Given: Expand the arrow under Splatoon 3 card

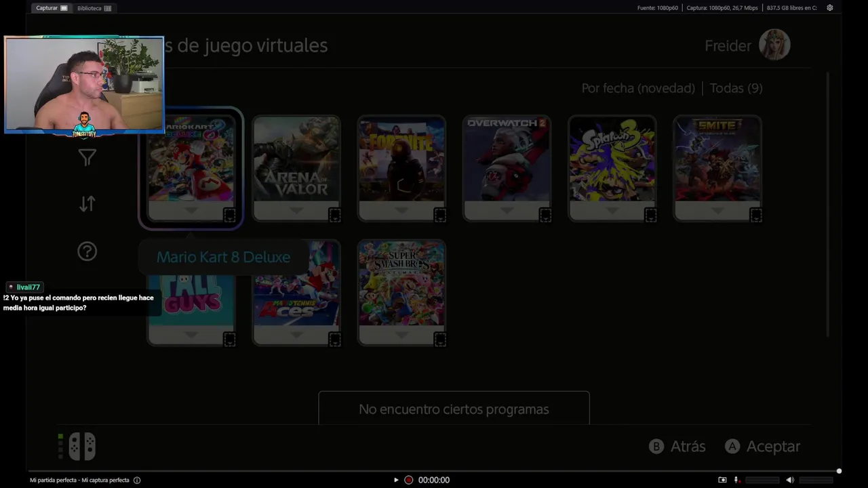Looking at the screenshot, I should [612, 211].
